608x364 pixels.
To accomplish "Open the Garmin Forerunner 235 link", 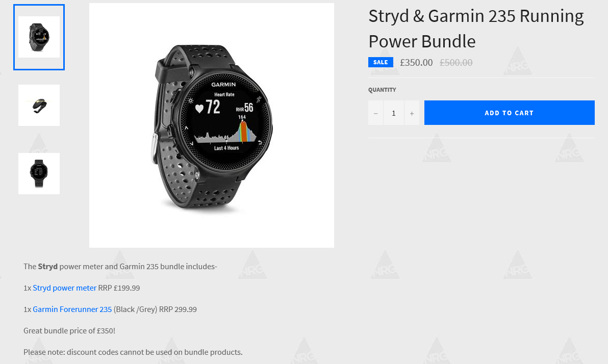I will [x=72, y=309].
